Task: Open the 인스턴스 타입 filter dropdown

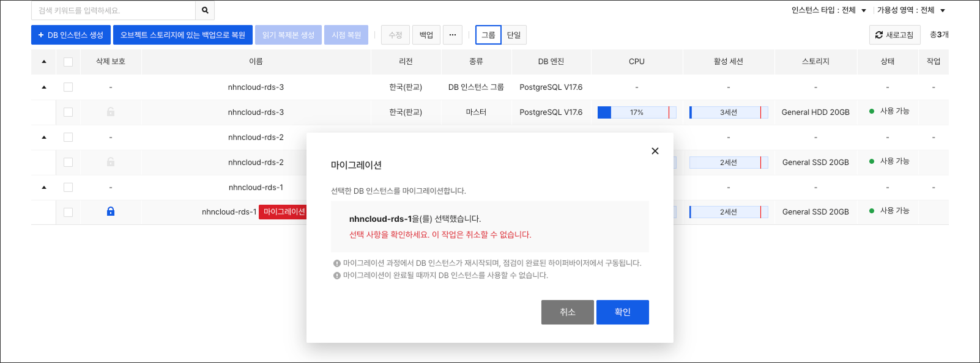Action: [x=829, y=10]
